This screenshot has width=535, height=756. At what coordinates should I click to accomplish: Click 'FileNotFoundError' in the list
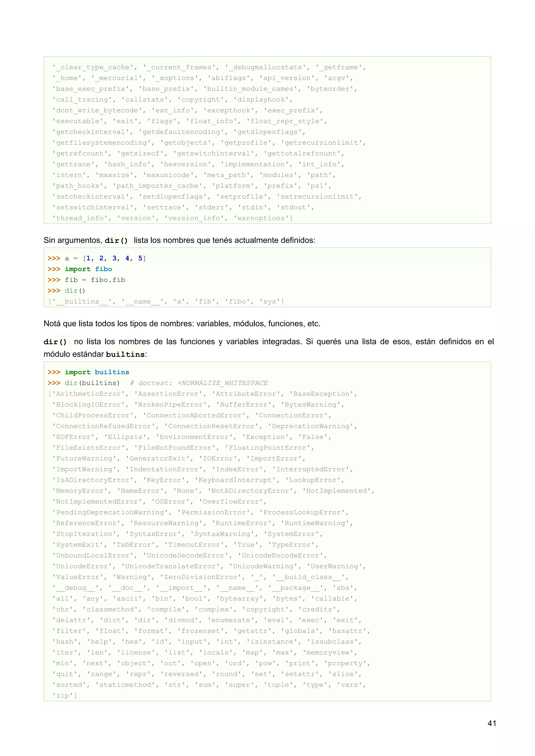point(175,448)
